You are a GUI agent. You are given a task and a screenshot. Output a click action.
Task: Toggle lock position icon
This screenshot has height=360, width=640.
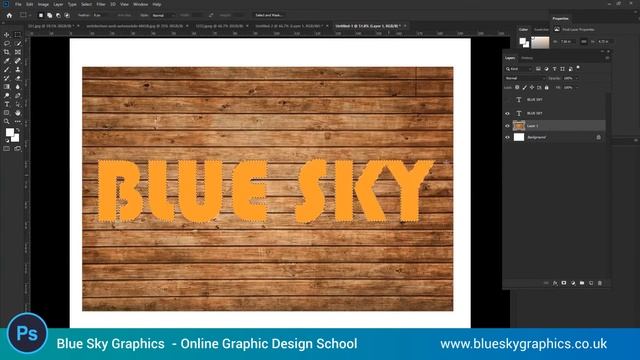(532, 87)
